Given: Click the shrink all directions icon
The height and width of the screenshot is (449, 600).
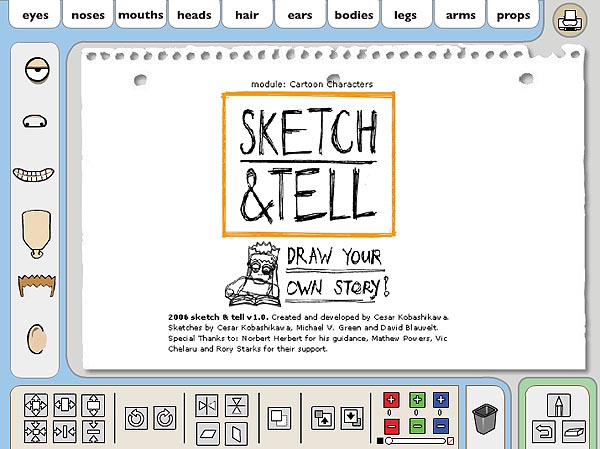Looking at the screenshot, I should (x=36, y=432).
